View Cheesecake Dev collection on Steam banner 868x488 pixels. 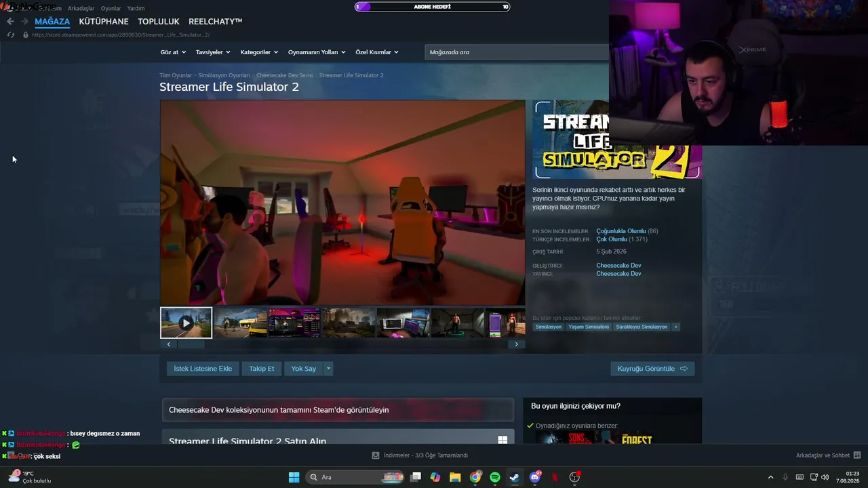click(338, 410)
